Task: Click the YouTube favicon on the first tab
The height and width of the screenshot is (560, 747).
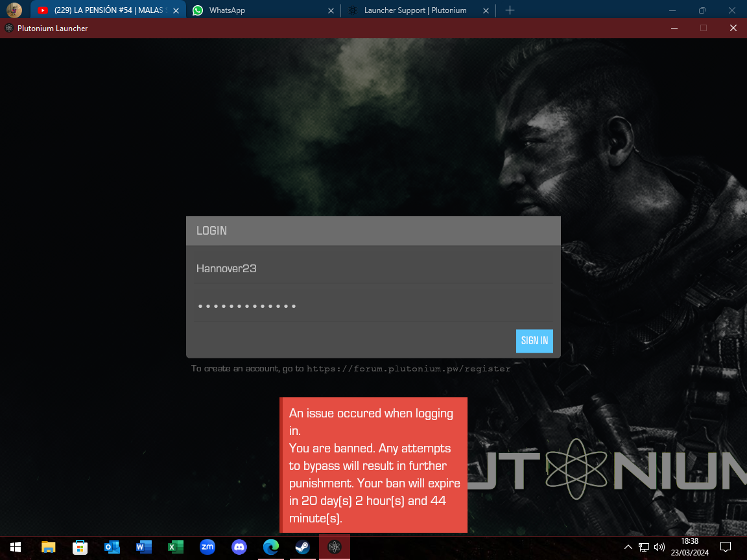Action: point(43,10)
